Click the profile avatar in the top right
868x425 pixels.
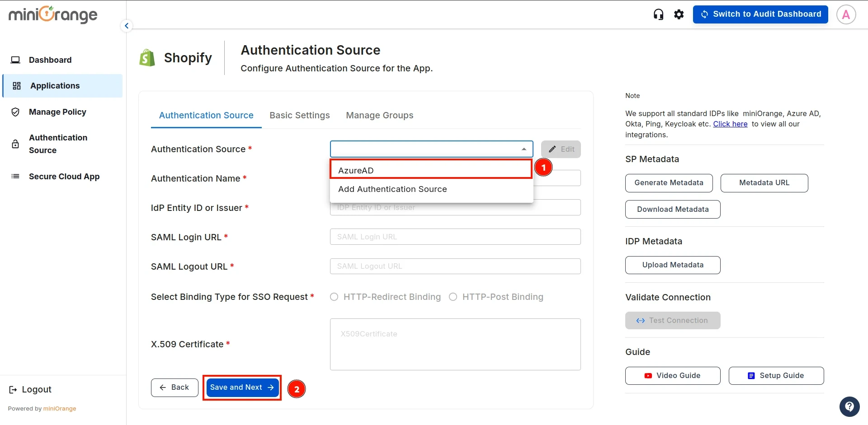tap(845, 14)
